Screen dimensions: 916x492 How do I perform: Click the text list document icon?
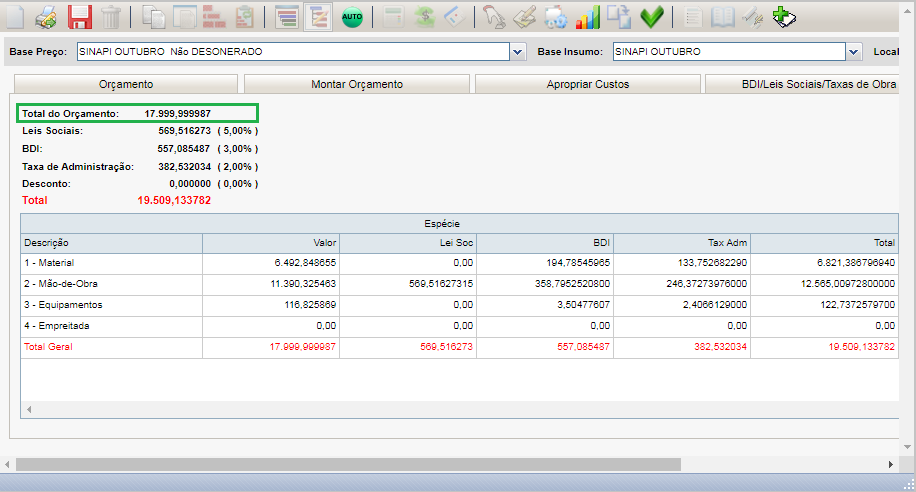tap(693, 17)
